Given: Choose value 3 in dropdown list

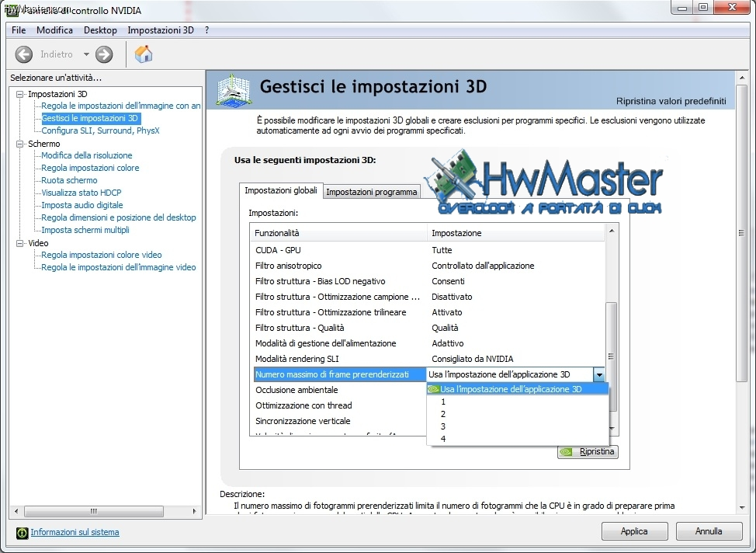Looking at the screenshot, I should (518, 426).
